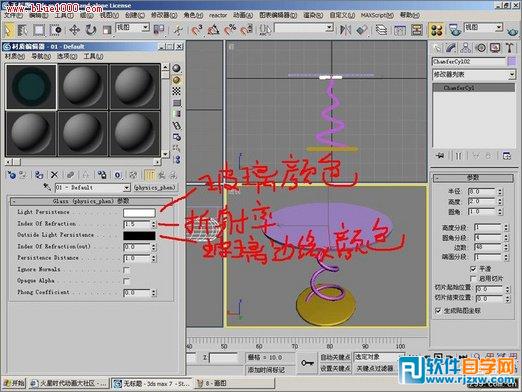Toggle the Backlight icon in Material Editor
Screen dimensions: 522x392
[177, 80]
